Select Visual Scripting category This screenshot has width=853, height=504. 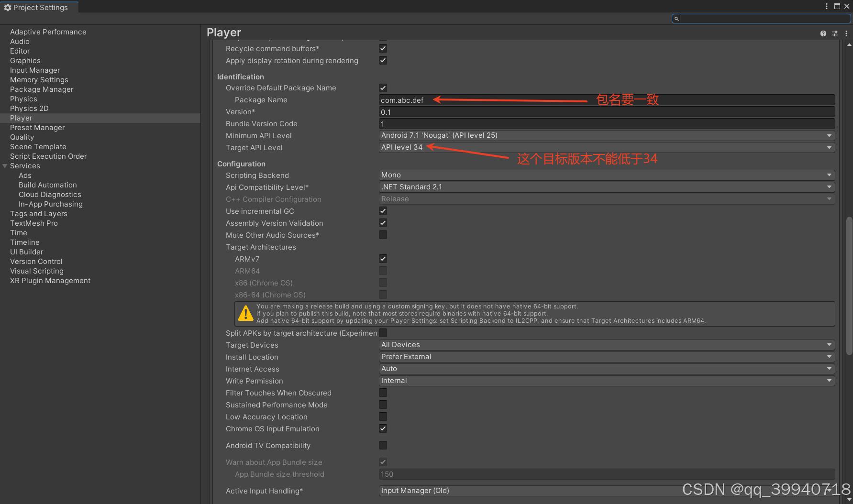click(x=37, y=271)
